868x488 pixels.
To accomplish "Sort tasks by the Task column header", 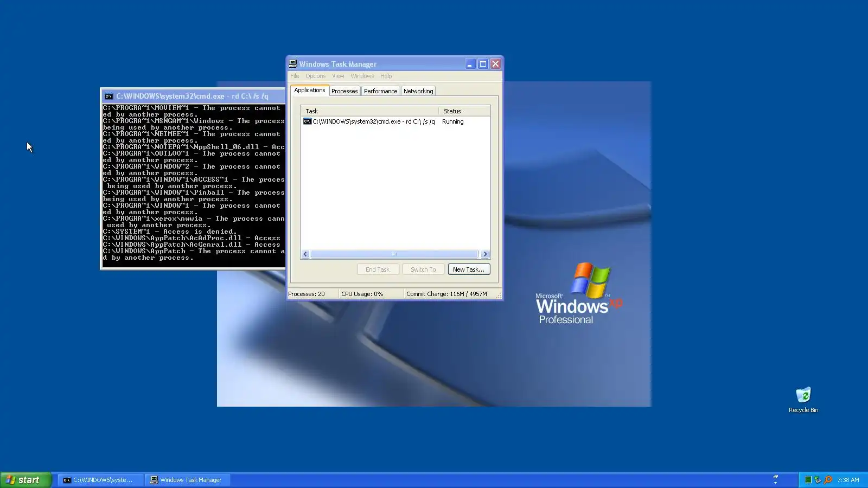I will 369,111.
